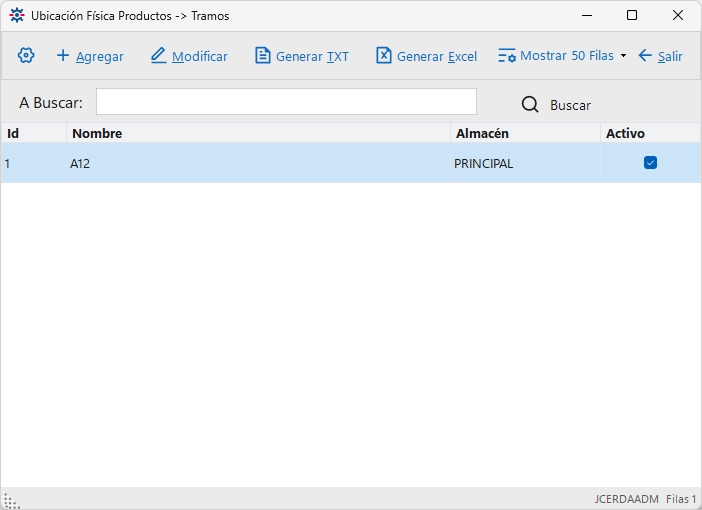Click the Modificar label
Image resolution: width=702 pixels, height=510 pixels.
pyautogui.click(x=200, y=56)
